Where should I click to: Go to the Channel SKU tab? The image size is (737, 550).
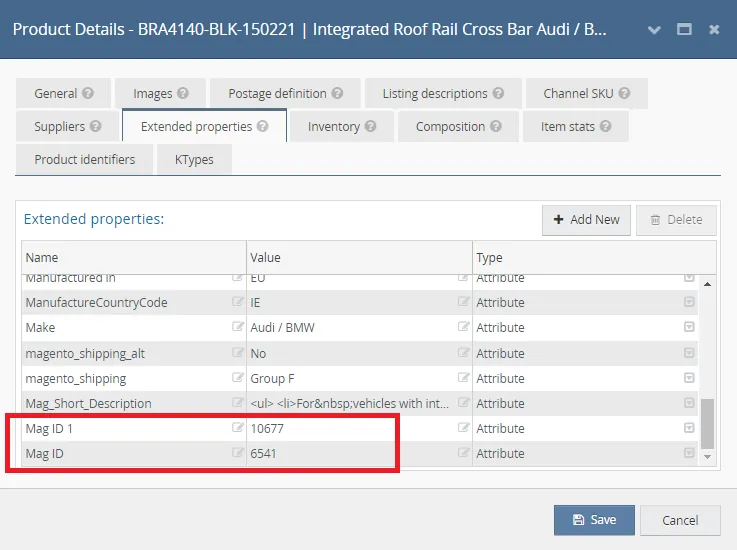[587, 93]
